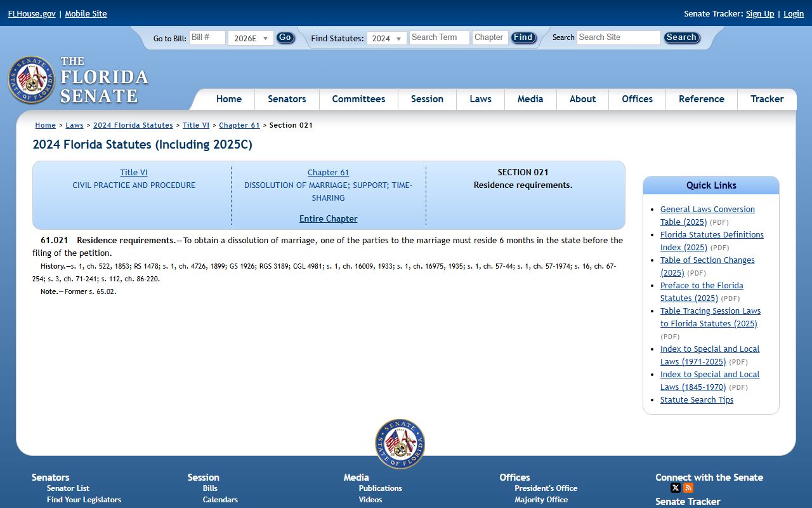Click the Find statutes button
This screenshot has width=812, height=508.
pos(523,37)
